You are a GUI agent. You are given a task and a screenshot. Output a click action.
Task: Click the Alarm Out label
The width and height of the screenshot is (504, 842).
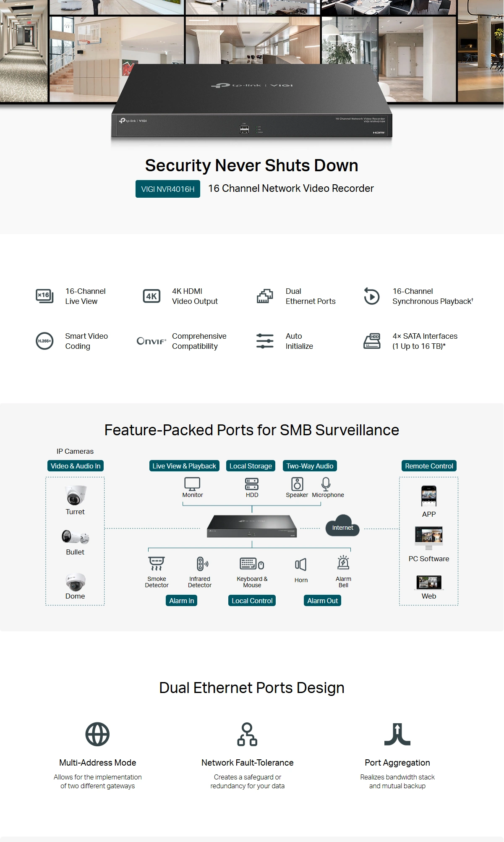[322, 601]
